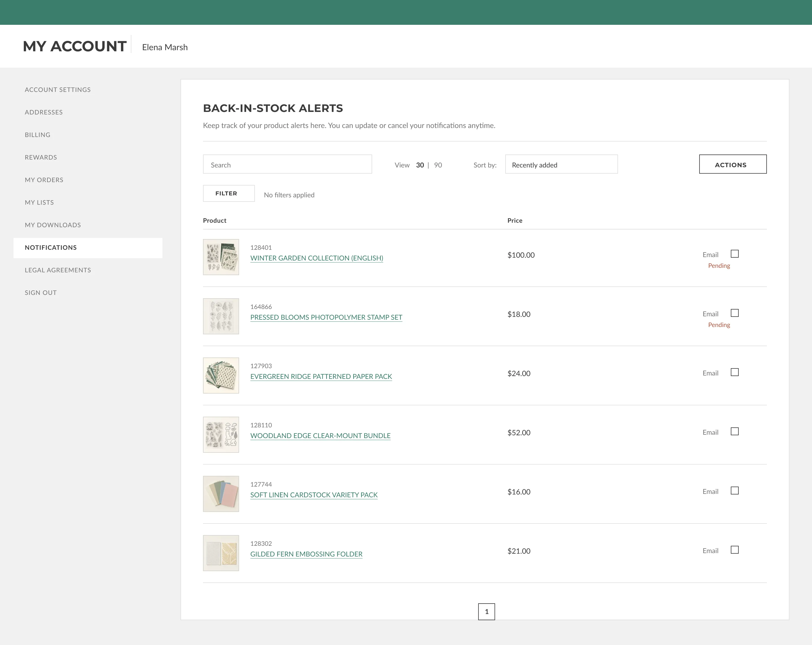Check the Email box for Pressed Blooms Stamp Set
The height and width of the screenshot is (645, 812).
click(x=734, y=313)
